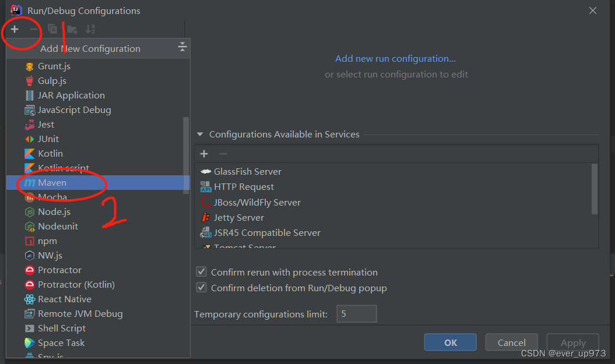Click the Temporary configurations limit field
Screen dimensions: 615x364
click(357, 314)
